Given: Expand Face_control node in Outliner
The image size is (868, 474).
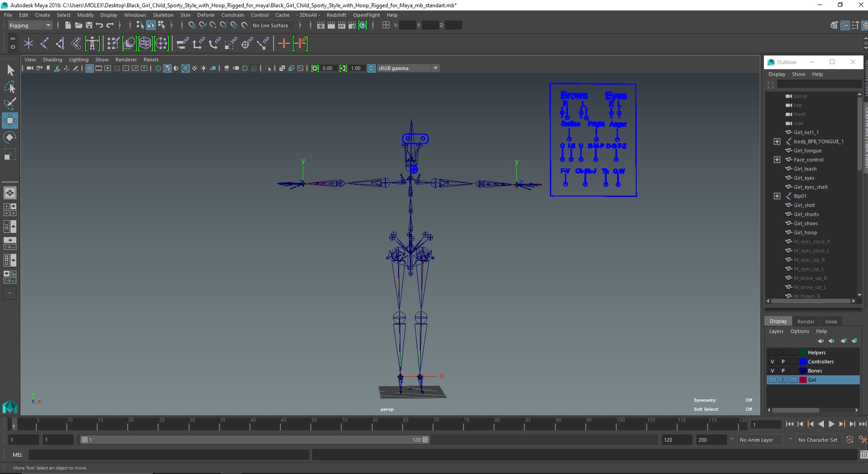Looking at the screenshot, I should point(777,160).
